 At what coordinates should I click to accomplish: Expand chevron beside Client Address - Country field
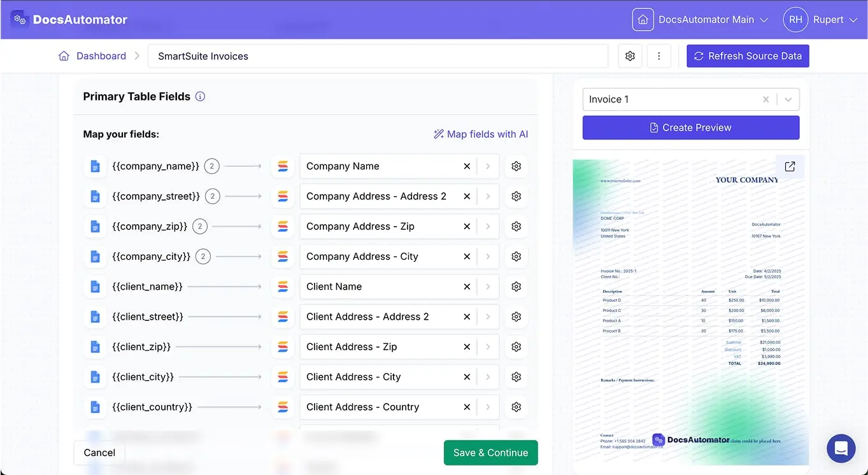click(x=487, y=407)
